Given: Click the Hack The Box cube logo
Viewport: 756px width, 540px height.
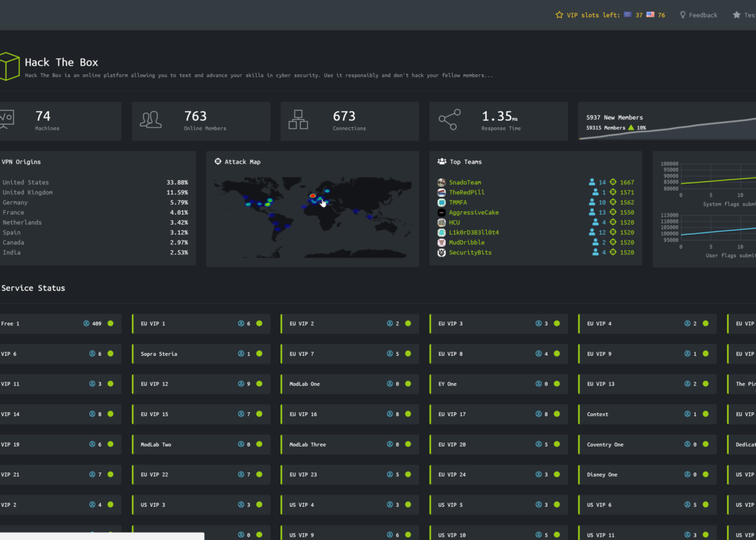Looking at the screenshot, I should 9,67.
